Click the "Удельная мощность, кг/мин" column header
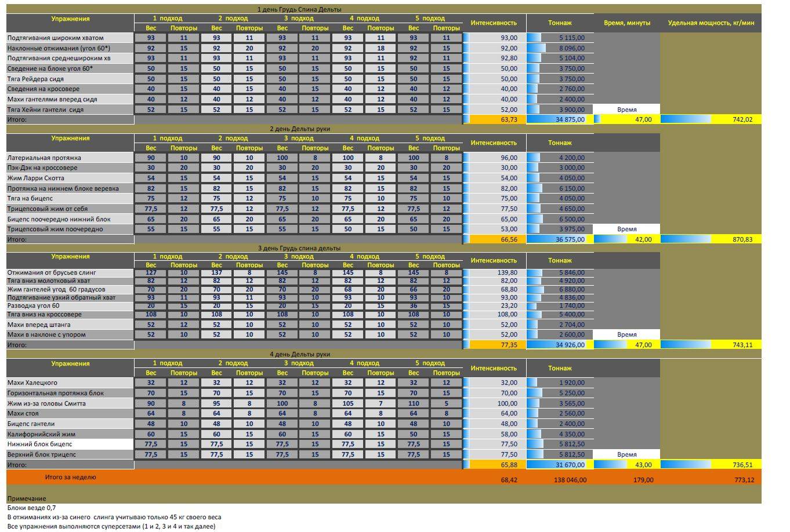The image size is (790, 532). tap(711, 23)
